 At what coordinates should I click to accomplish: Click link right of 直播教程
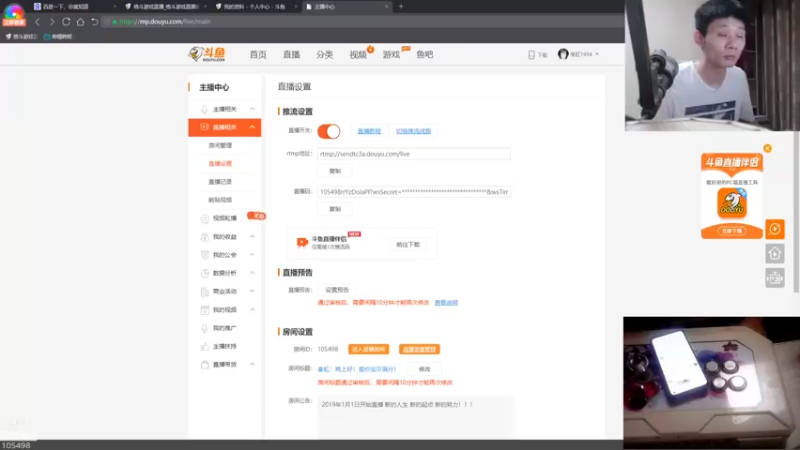pos(413,131)
